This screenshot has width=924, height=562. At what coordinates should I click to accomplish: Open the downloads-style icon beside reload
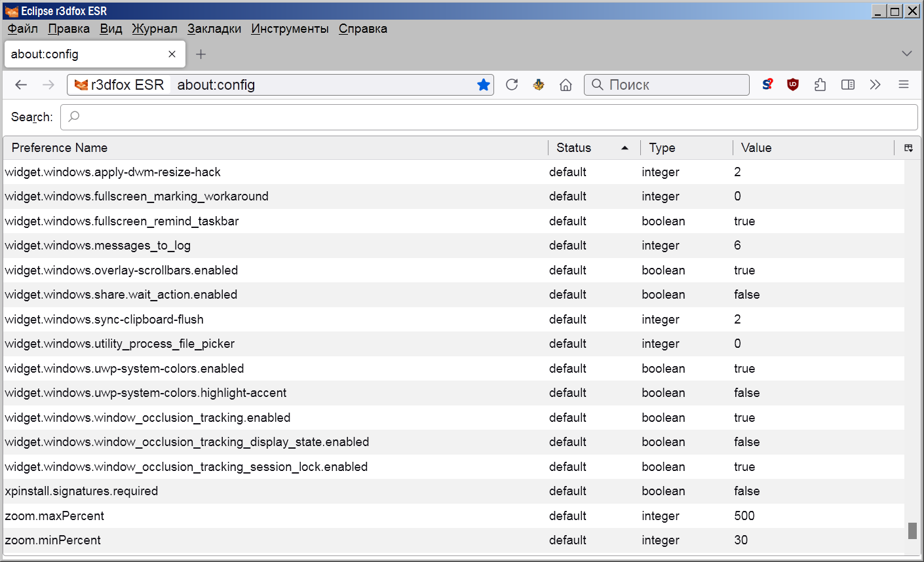click(539, 84)
